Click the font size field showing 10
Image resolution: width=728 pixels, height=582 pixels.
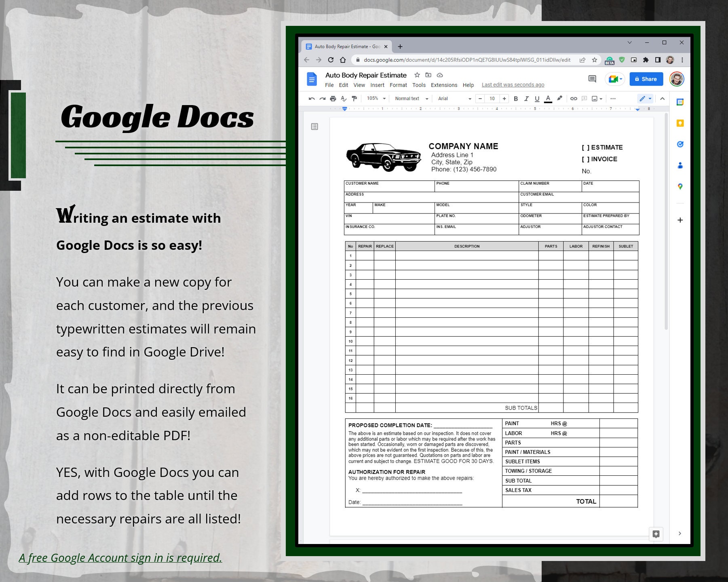tap(492, 99)
